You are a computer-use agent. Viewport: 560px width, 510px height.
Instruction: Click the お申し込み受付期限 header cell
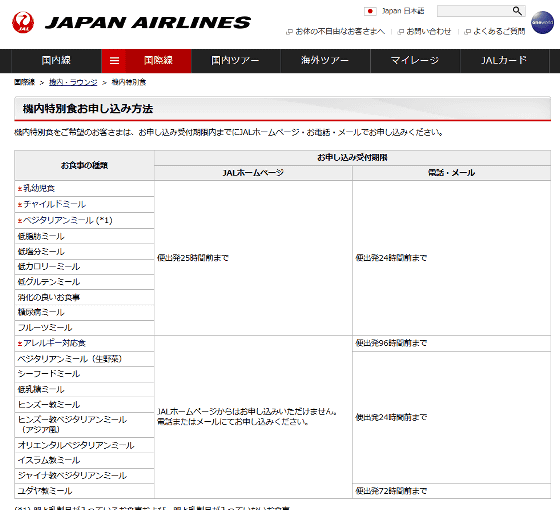click(352, 158)
